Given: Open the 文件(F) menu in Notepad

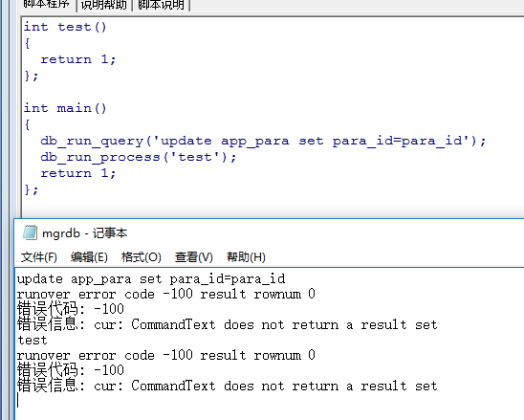Looking at the screenshot, I should tap(39, 257).
